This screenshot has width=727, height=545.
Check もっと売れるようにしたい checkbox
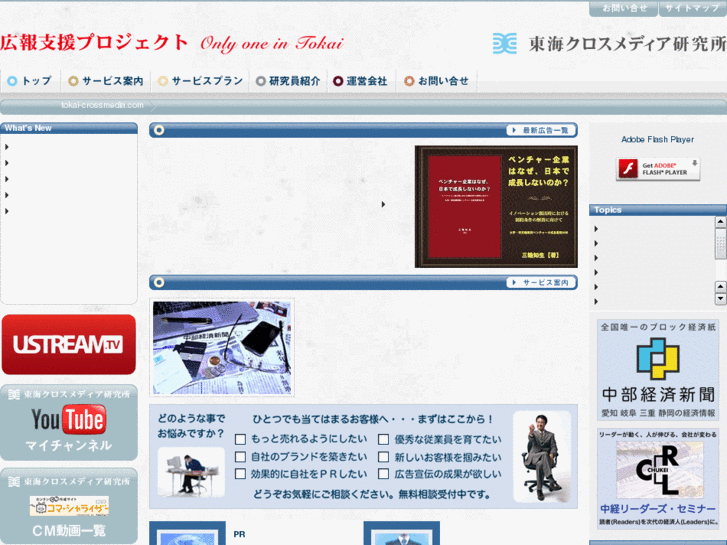tap(240, 439)
